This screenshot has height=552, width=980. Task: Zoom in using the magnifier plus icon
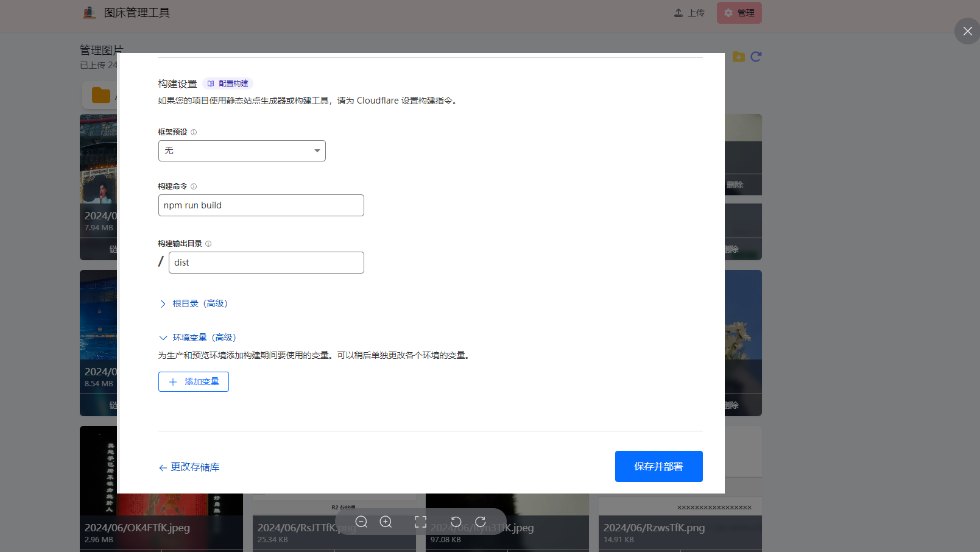(x=386, y=522)
